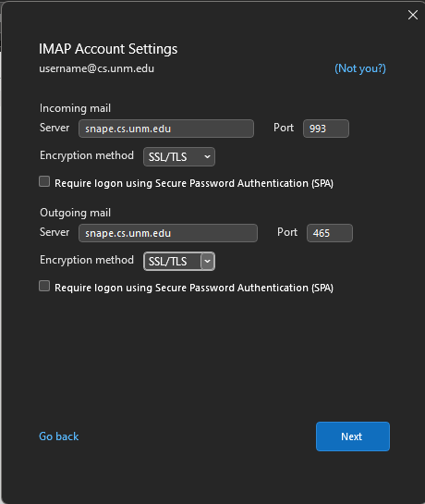Viewport: 425px width, 504px height.
Task: Open outgoing mail encryption method dropdown
Action: click(x=179, y=262)
